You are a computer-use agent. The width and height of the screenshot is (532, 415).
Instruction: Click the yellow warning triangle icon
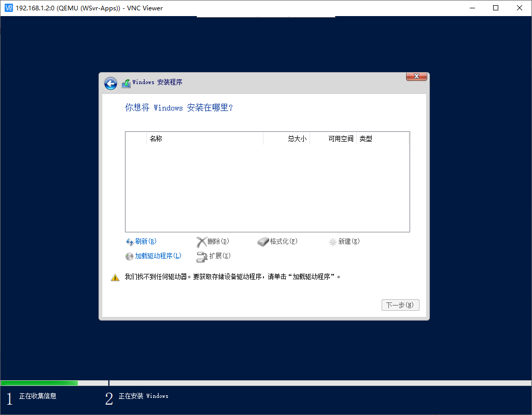pos(115,278)
